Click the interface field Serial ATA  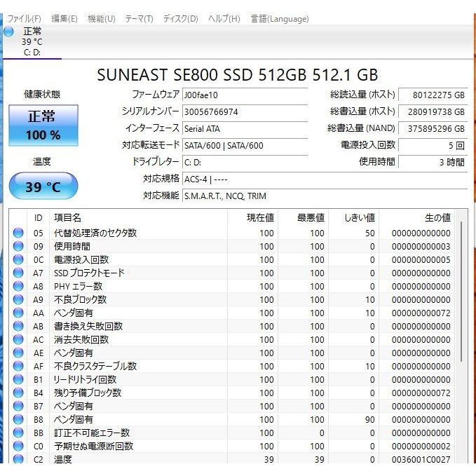(x=245, y=129)
